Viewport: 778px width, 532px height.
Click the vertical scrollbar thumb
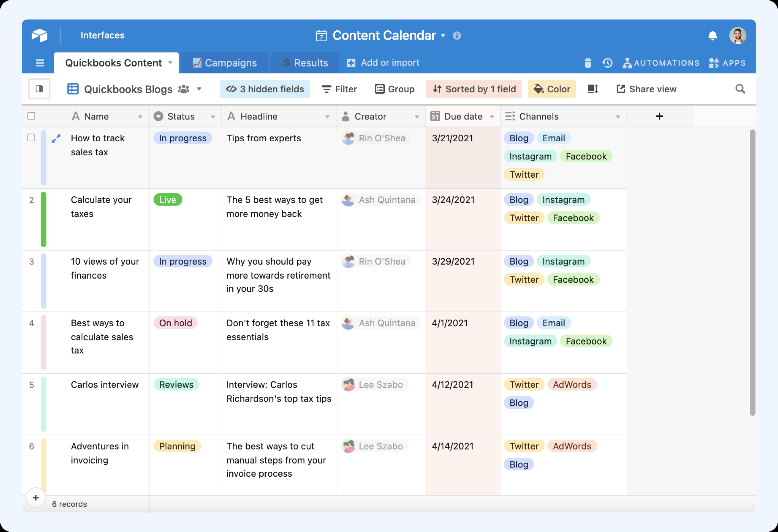pos(752,273)
